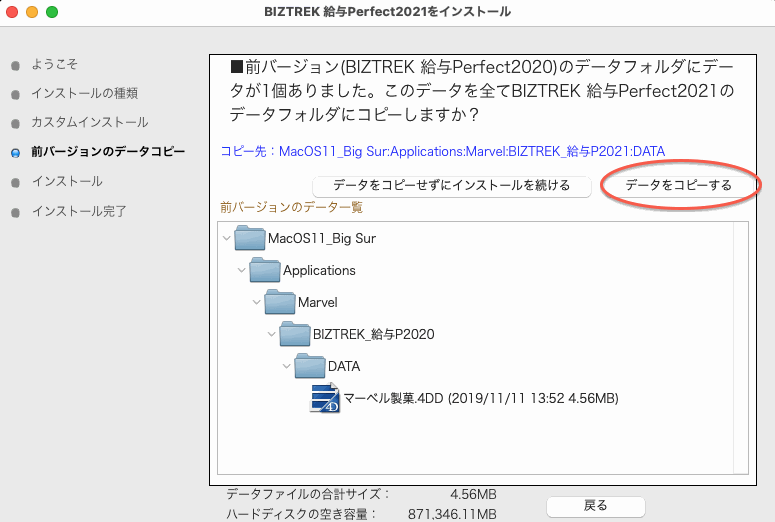Collapse the DATA folder chevron
Screen dimensions: 775x522
click(x=286, y=366)
